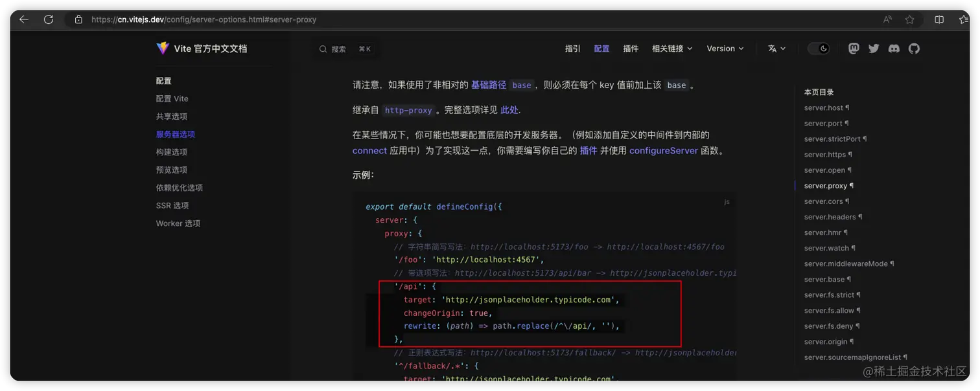Image resolution: width=980 pixels, height=391 pixels.
Task: Click the 本页目录 heading
Action: (819, 93)
